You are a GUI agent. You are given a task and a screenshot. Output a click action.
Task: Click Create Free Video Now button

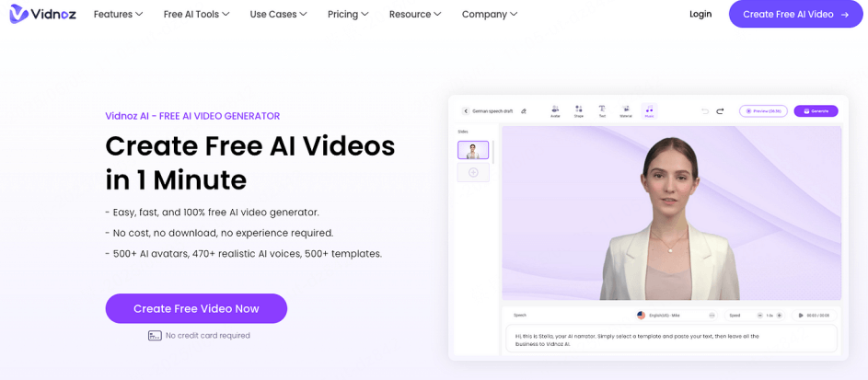coord(196,308)
